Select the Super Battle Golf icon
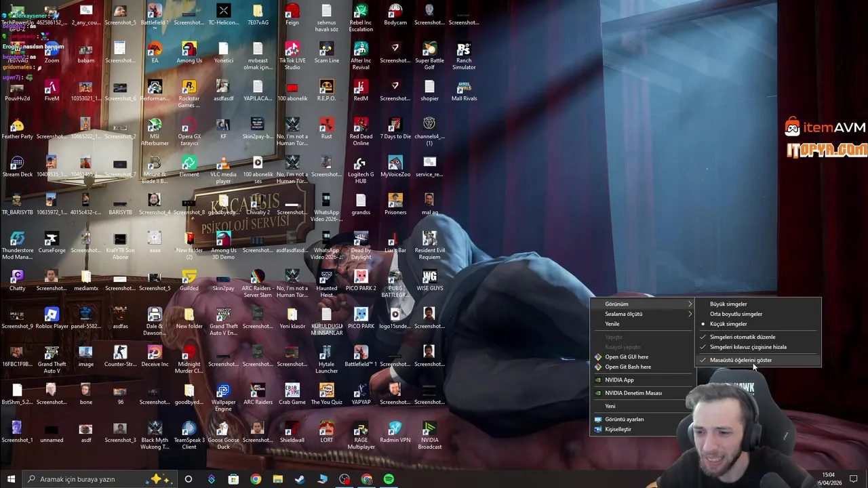Image resolution: width=868 pixels, height=488 pixels. coord(429,55)
